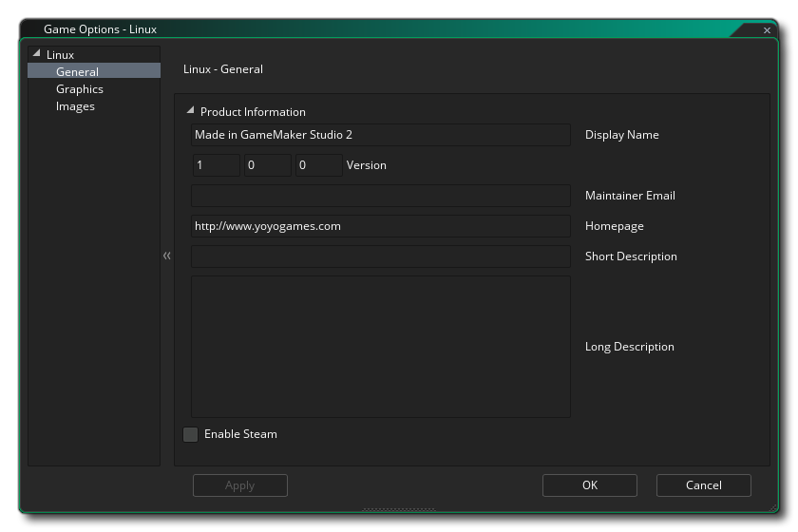
Task: Select General in the Linux tree
Action: coord(77,71)
